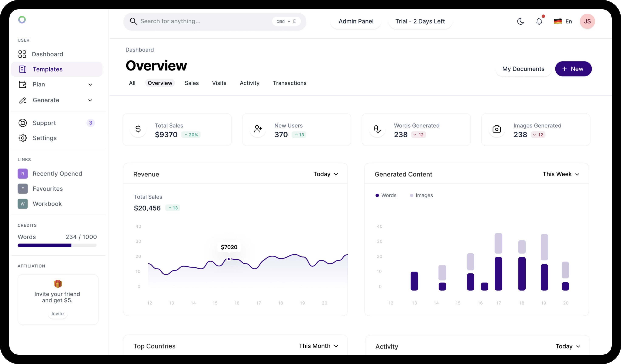Toggle dark mode with moon icon
This screenshot has width=621, height=364.
pos(520,21)
